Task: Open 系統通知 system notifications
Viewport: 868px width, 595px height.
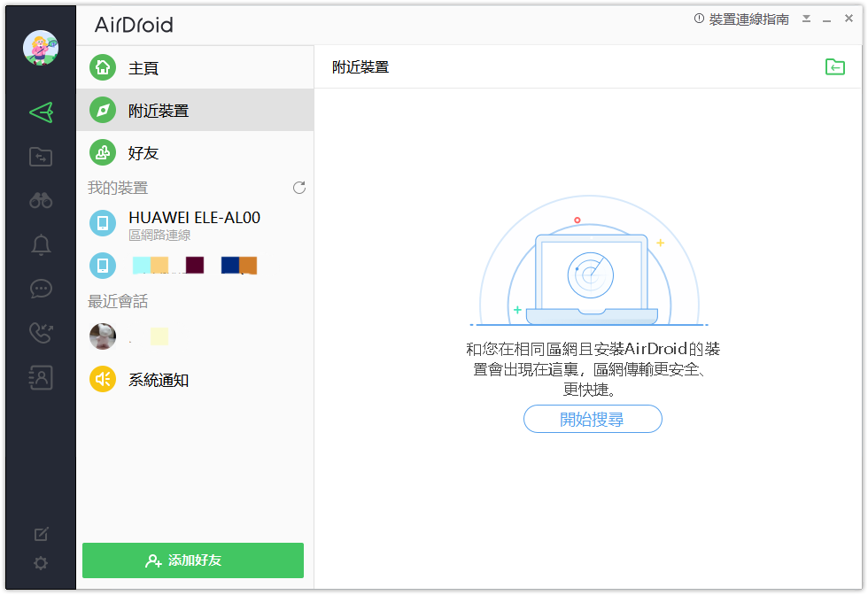Action: pyautogui.click(x=196, y=380)
